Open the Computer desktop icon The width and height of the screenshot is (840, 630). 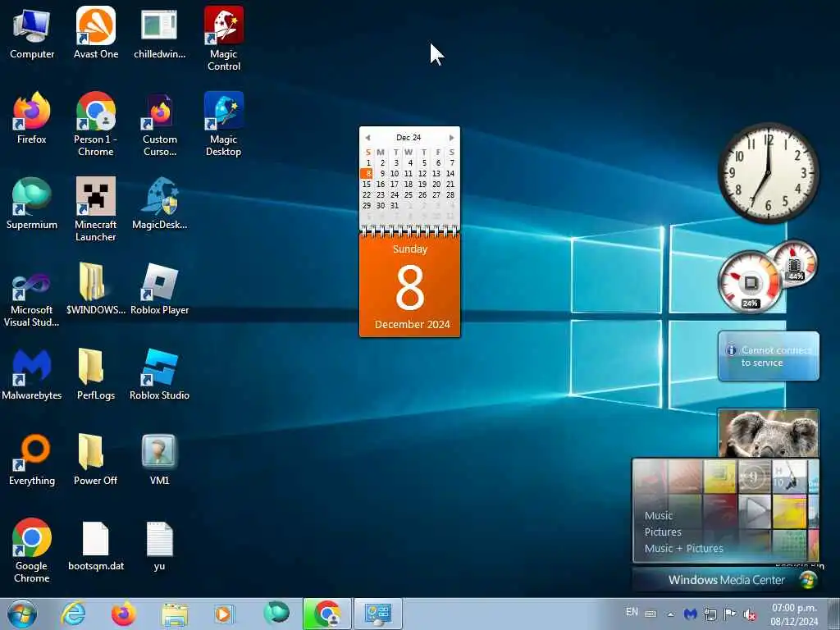pyautogui.click(x=32, y=33)
